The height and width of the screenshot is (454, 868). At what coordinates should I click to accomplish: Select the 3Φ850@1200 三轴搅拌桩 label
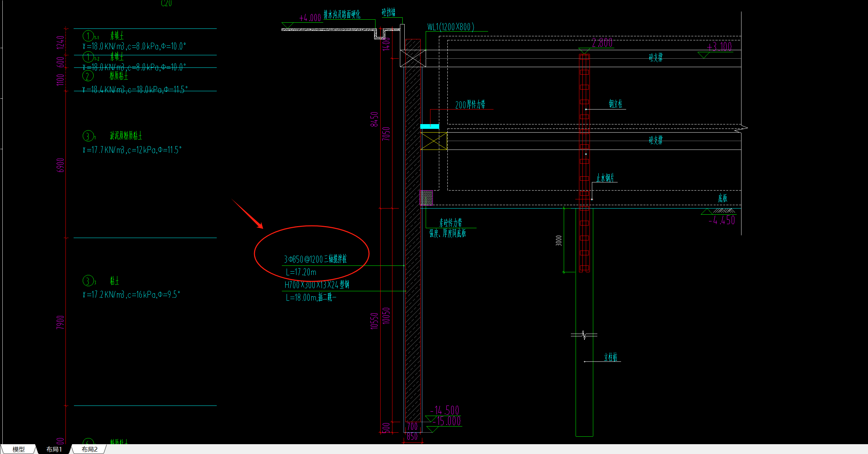pyautogui.click(x=315, y=259)
